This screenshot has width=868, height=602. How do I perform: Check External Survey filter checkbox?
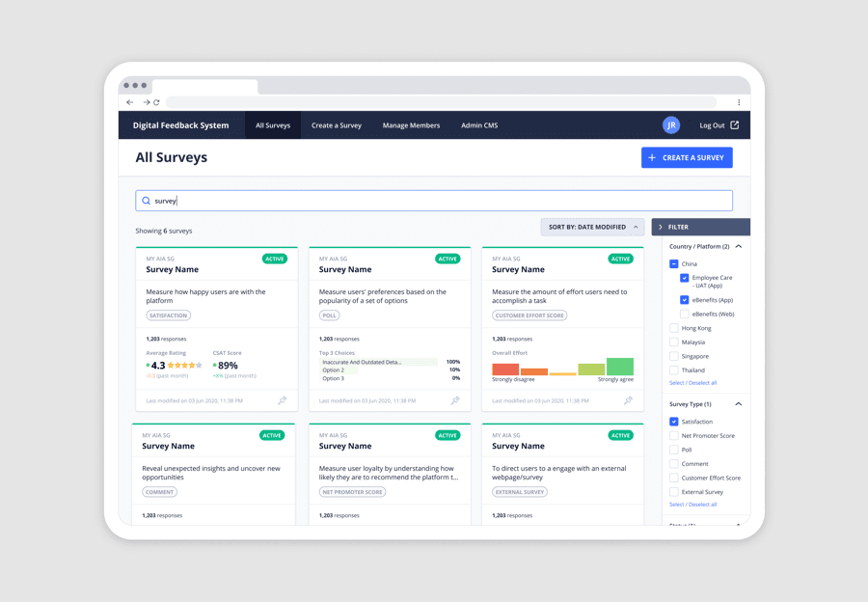click(x=674, y=492)
